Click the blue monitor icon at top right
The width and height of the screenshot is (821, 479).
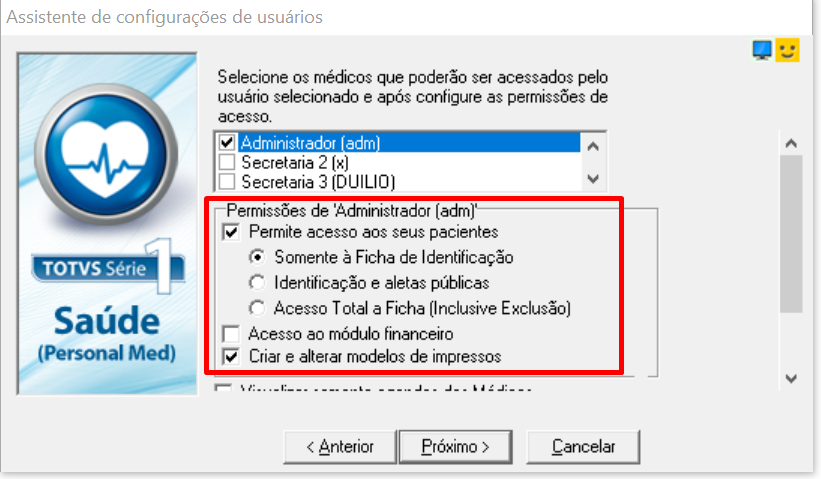(x=762, y=50)
